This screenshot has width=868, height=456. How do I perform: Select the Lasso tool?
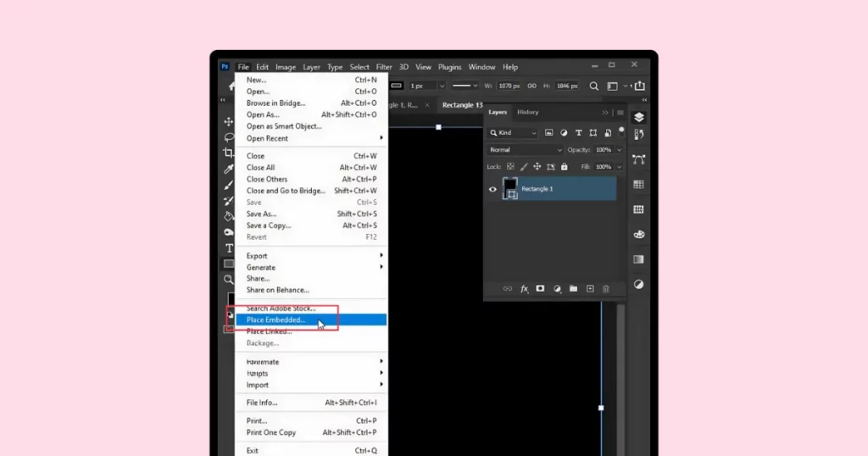228,136
